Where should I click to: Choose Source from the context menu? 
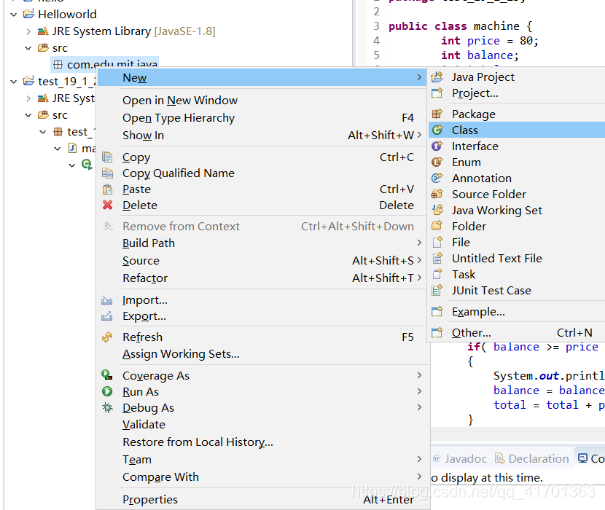click(x=262, y=260)
